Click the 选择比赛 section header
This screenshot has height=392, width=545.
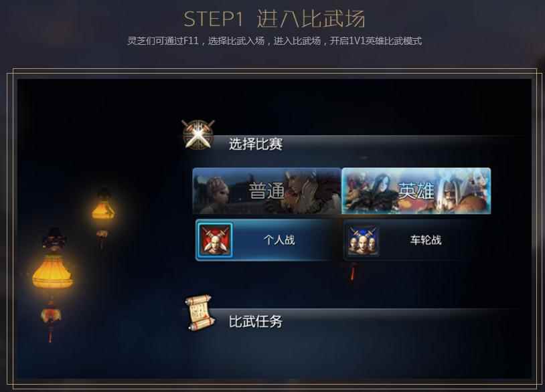click(351, 144)
